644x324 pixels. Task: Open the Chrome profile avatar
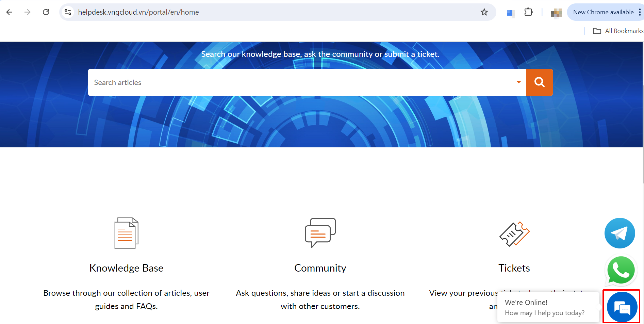(x=557, y=13)
